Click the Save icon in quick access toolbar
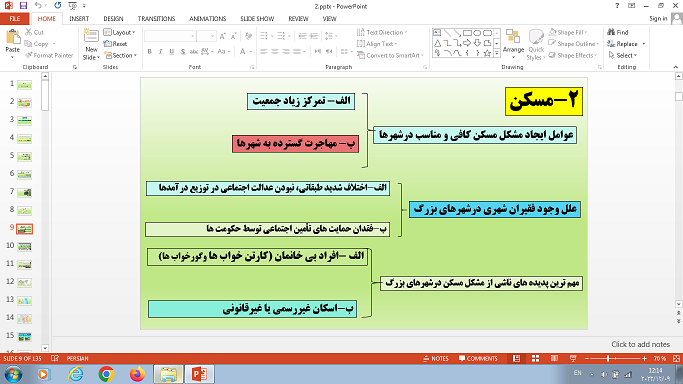The height and width of the screenshot is (384, 683). 23,6
